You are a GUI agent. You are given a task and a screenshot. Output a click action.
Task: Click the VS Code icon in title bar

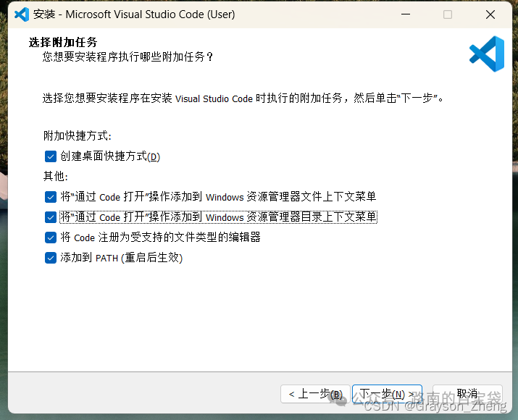22,14
